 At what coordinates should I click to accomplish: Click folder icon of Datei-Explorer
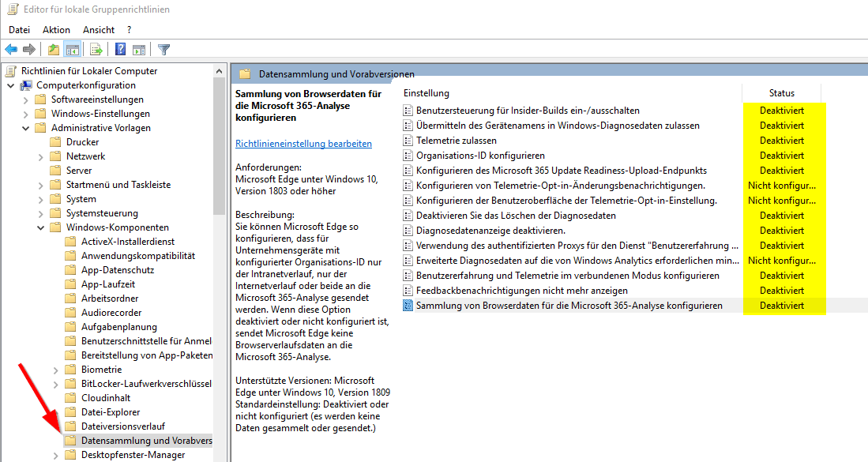[x=70, y=412]
